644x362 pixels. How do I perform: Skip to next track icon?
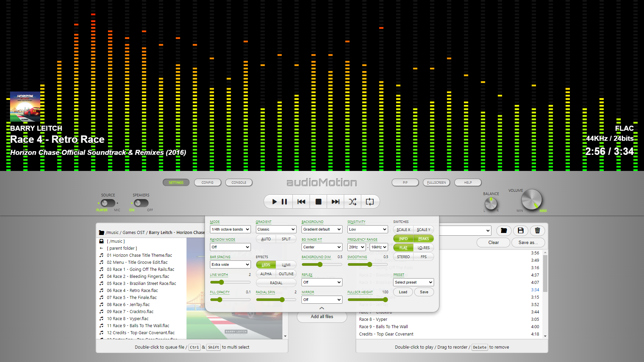(335, 202)
